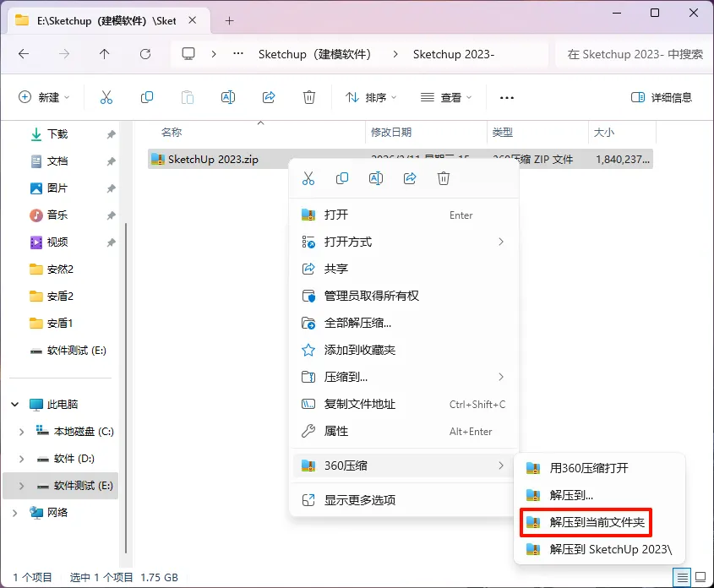Click Sketchup（建模软件）breadcrumb
This screenshot has height=588, width=714.
point(314,54)
